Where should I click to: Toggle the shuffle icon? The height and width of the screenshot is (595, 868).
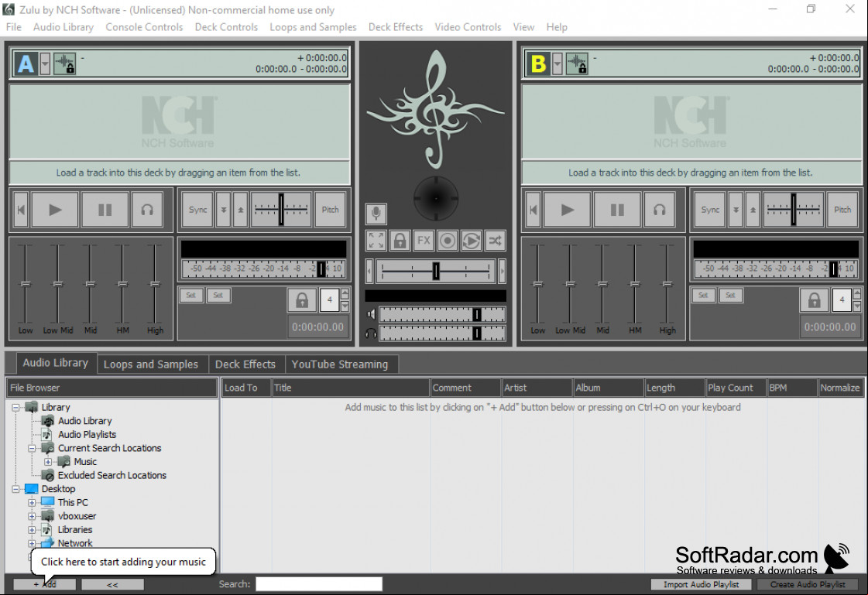[495, 241]
